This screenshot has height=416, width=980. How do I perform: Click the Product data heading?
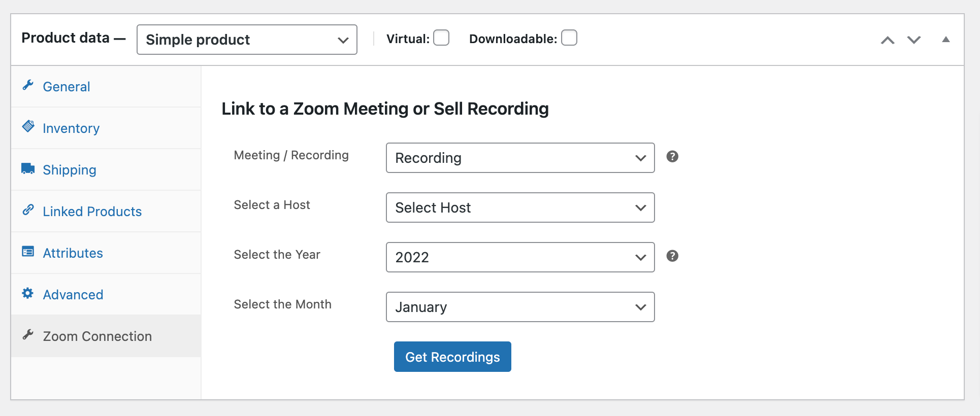tap(66, 38)
